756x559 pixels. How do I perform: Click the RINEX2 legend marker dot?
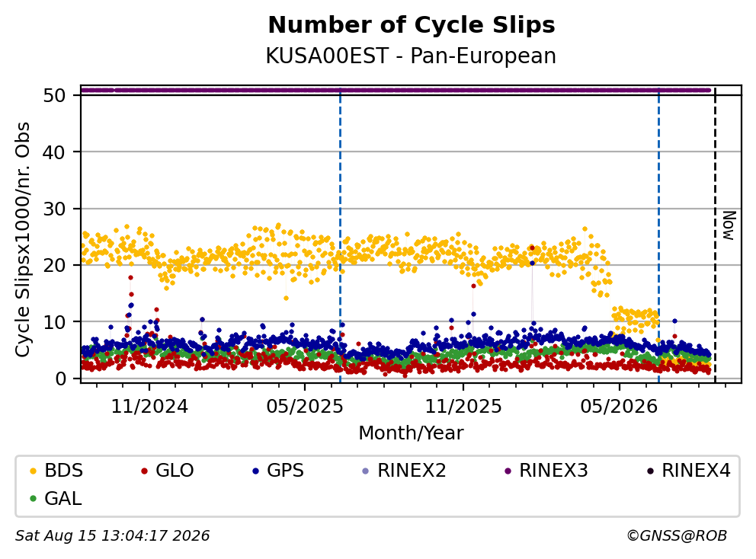point(366,471)
